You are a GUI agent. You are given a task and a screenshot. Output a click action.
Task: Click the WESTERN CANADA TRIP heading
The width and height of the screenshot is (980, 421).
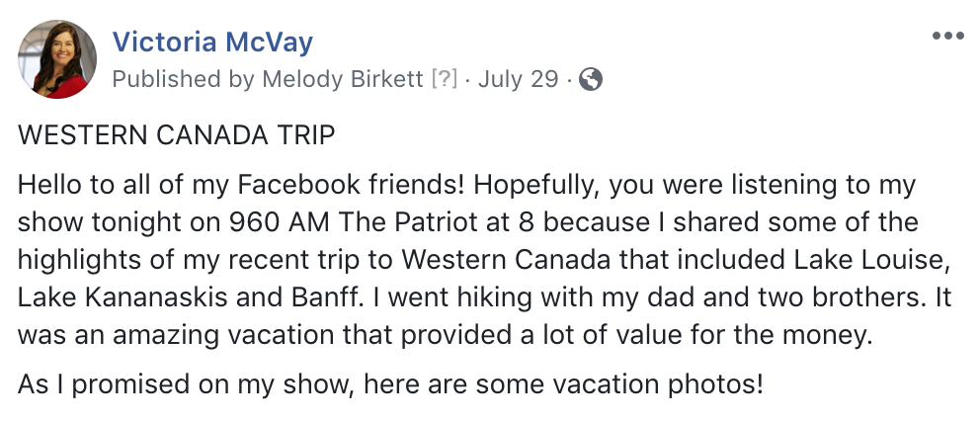coord(176,135)
